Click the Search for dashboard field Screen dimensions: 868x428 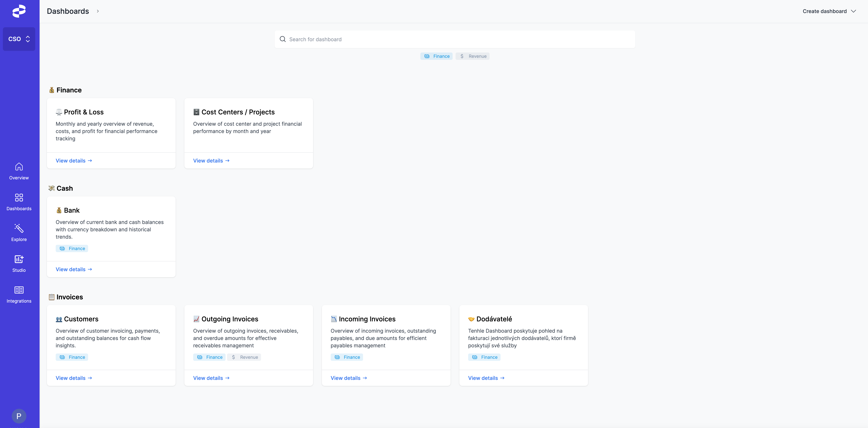[458, 39]
